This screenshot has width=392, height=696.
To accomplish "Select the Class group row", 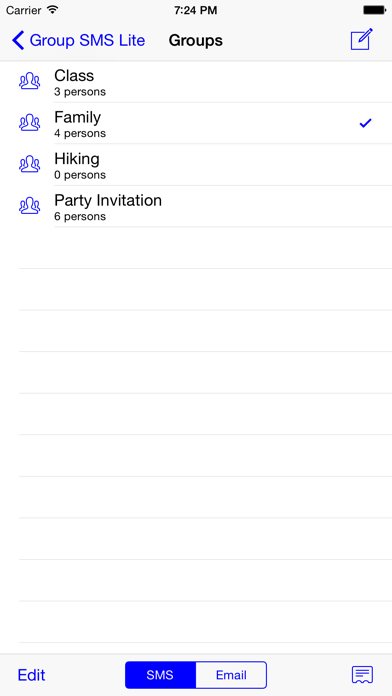I will pyautogui.click(x=196, y=82).
